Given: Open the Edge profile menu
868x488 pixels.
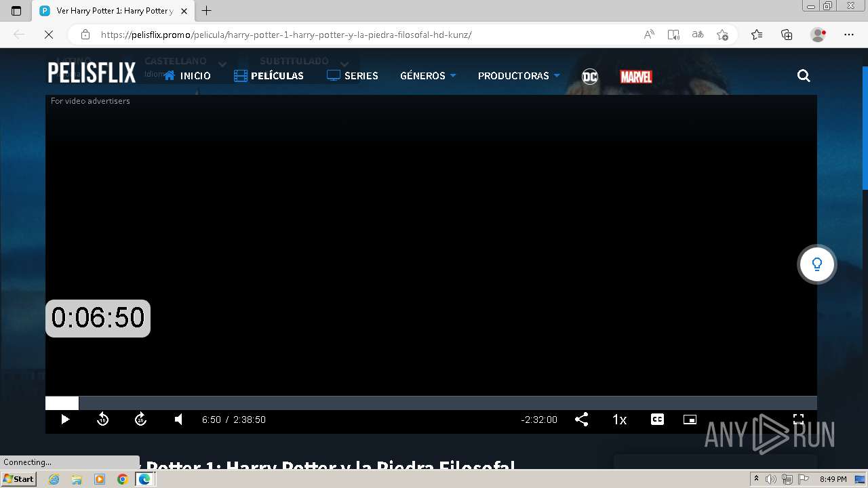Looking at the screenshot, I should 818,35.
